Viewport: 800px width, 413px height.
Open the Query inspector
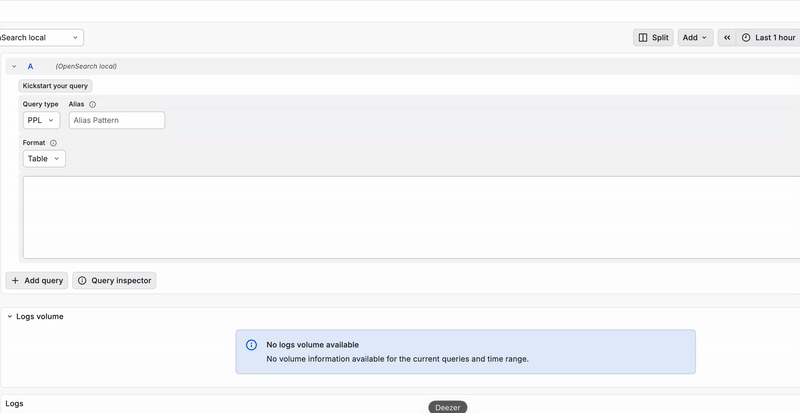pos(114,281)
